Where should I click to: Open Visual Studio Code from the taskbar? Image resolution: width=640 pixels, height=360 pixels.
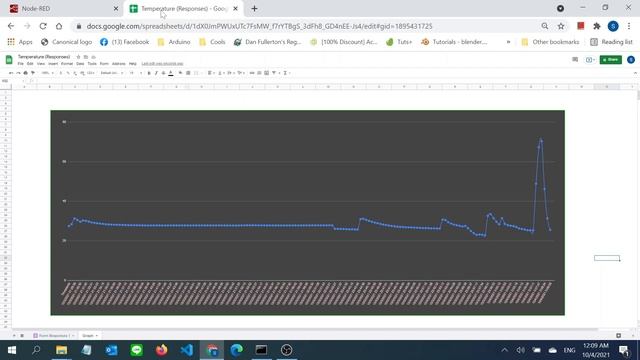coord(187,350)
